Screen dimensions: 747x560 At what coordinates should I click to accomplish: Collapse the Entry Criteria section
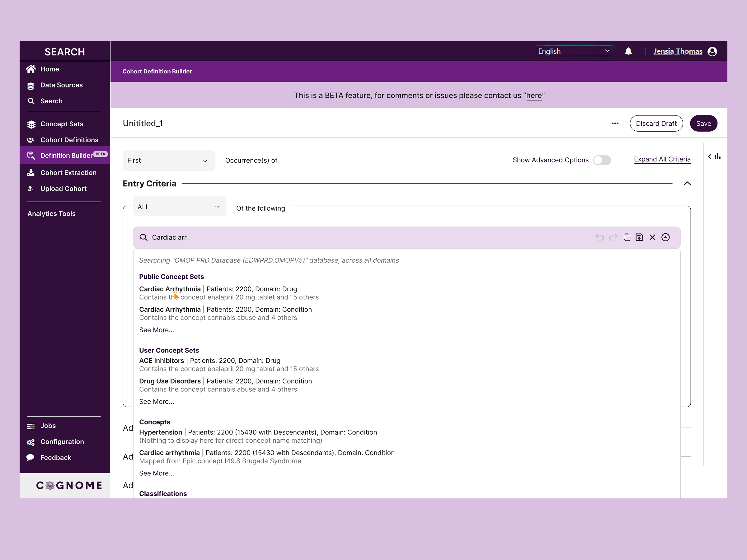tap(688, 183)
